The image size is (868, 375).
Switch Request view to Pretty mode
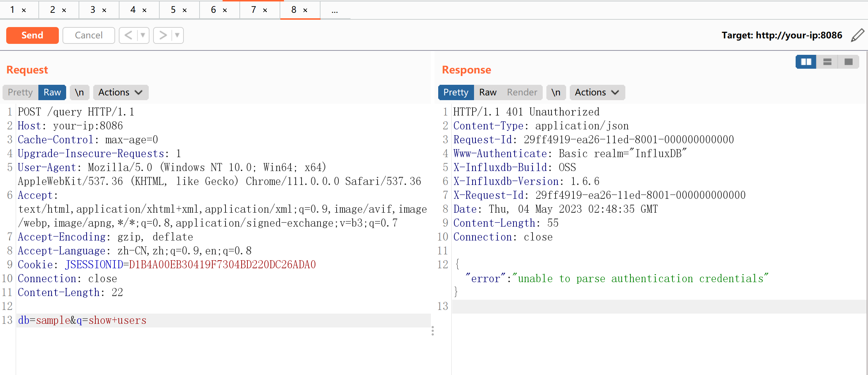(x=20, y=92)
